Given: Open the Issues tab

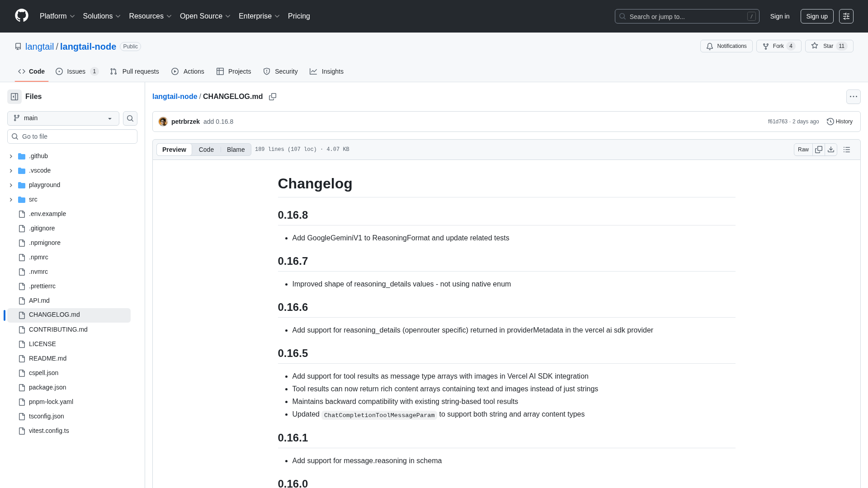Looking at the screenshot, I should (x=77, y=71).
